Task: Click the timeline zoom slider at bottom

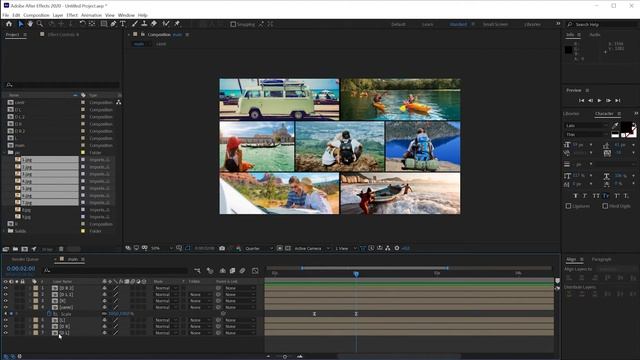Action: point(284,356)
